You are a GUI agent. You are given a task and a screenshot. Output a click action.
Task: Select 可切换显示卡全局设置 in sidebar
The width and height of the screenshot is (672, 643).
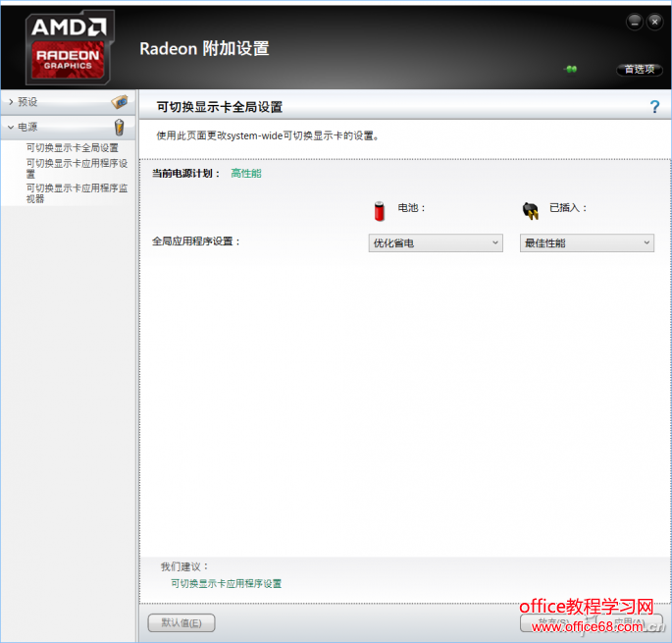click(x=72, y=148)
